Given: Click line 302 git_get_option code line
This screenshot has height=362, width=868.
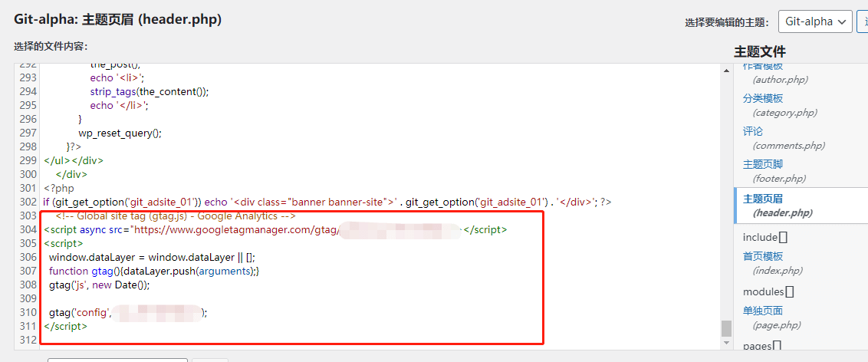Looking at the screenshot, I should [327, 202].
